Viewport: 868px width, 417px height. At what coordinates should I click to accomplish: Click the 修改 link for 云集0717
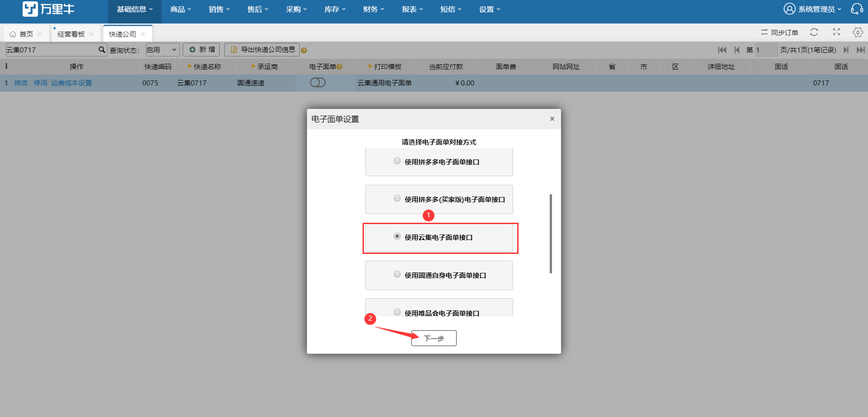pyautogui.click(x=21, y=83)
